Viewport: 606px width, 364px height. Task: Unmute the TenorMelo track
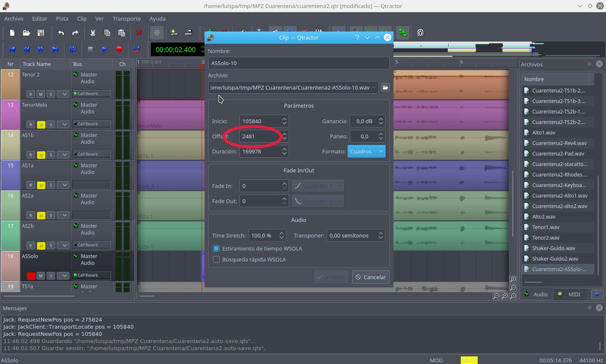[41, 124]
